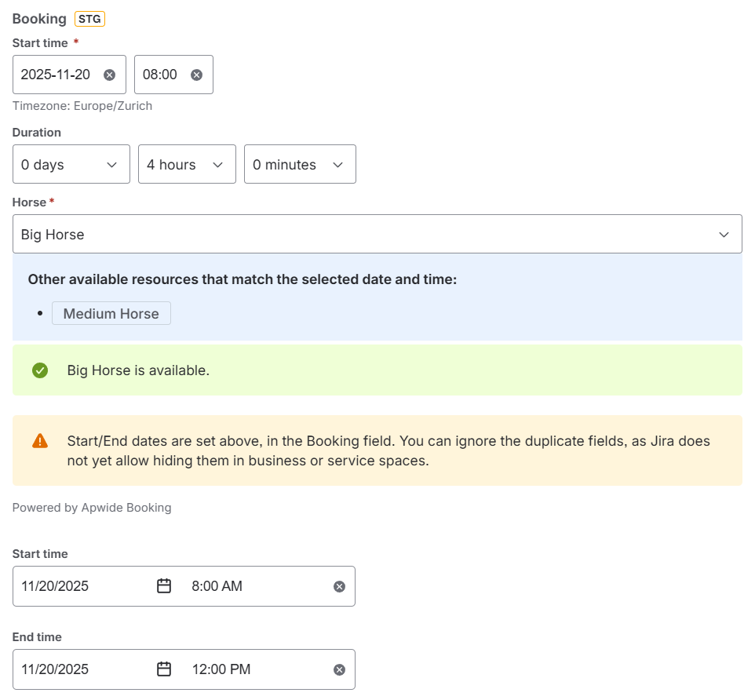The height and width of the screenshot is (700, 755).
Task: Open the days duration dropdown
Action: (71, 165)
